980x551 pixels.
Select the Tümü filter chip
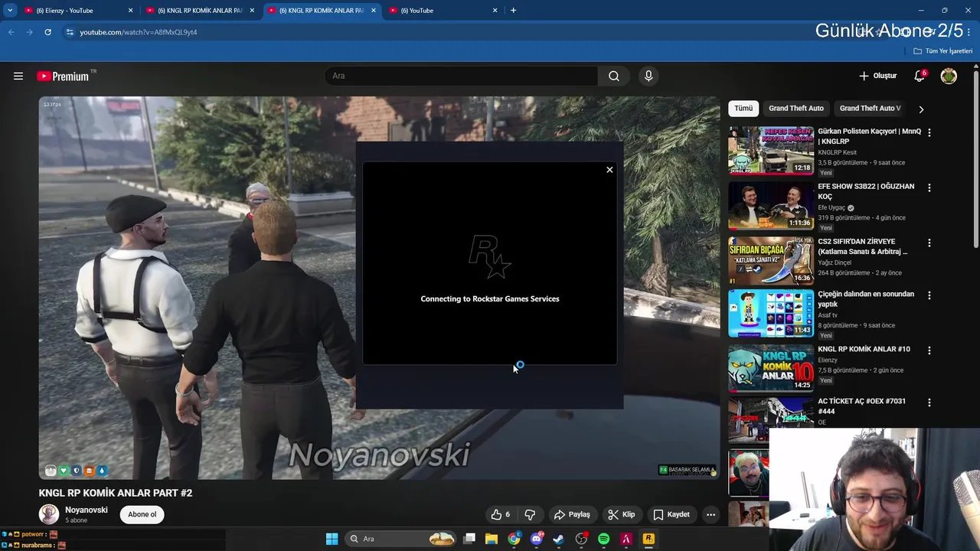tap(743, 109)
